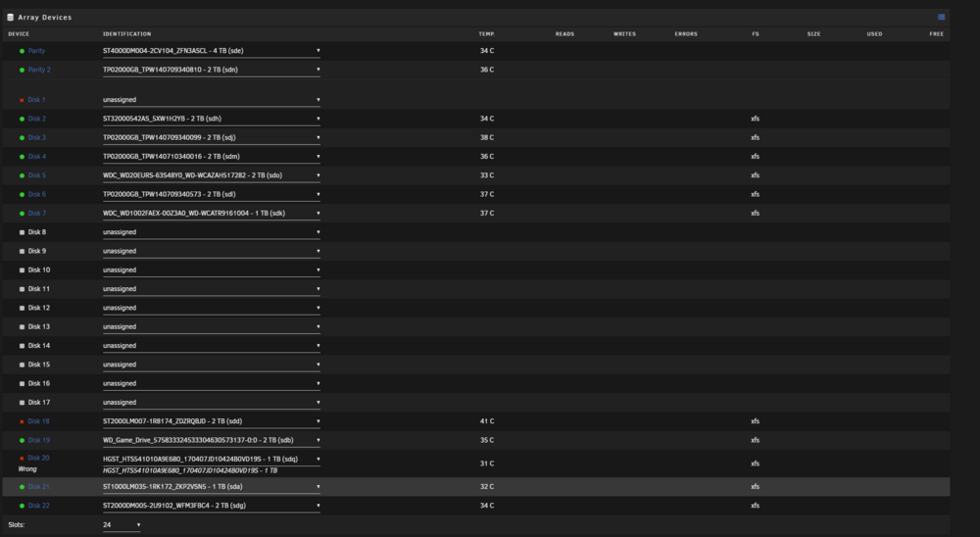Click the grey square icon for Disk 16
This screenshot has width=980, height=537.
[x=22, y=384]
